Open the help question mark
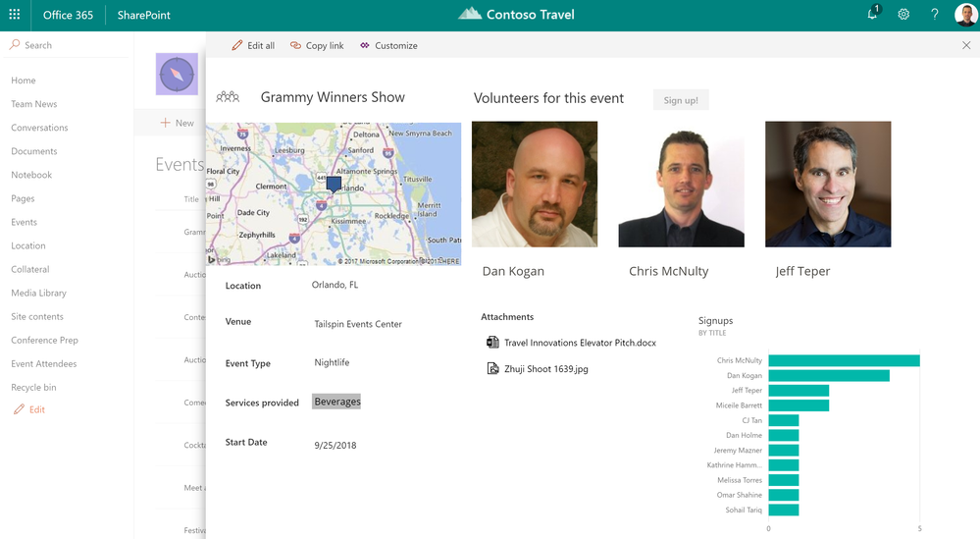This screenshot has height=539, width=980. tap(934, 15)
